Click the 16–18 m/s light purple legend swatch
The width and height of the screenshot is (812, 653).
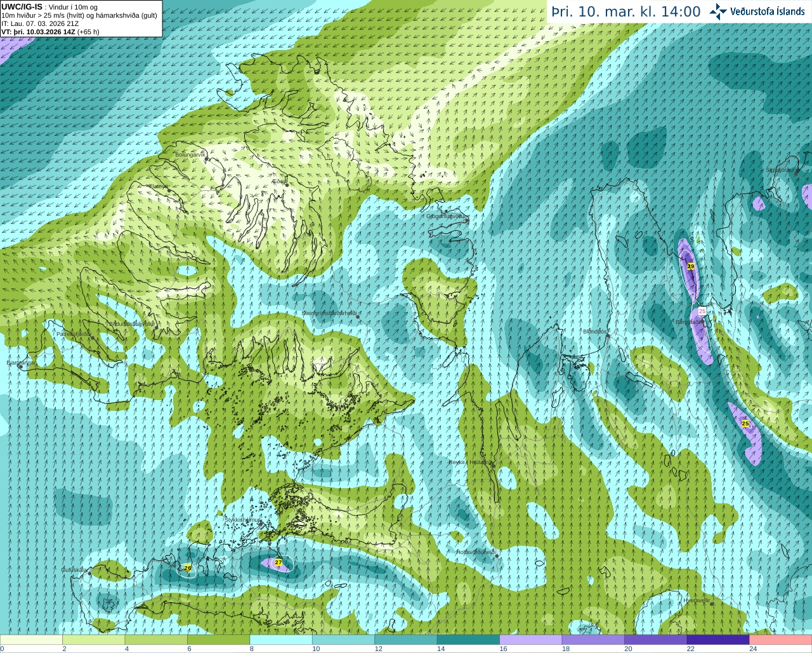click(531, 639)
